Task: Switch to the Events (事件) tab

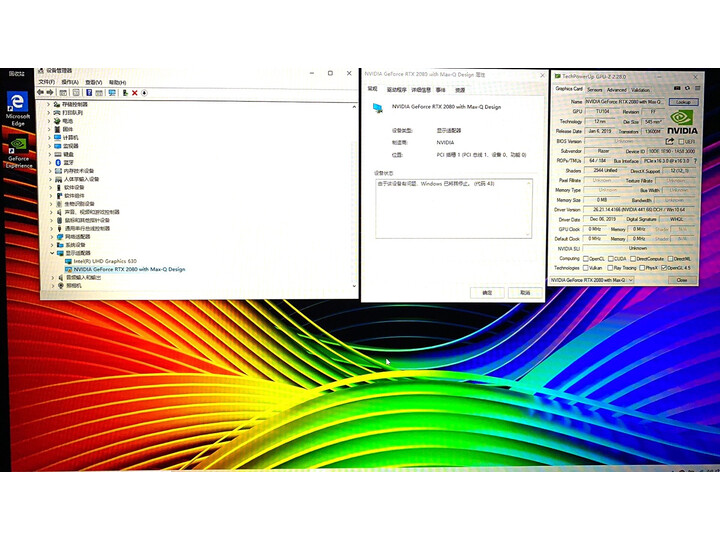Action: pos(441,90)
